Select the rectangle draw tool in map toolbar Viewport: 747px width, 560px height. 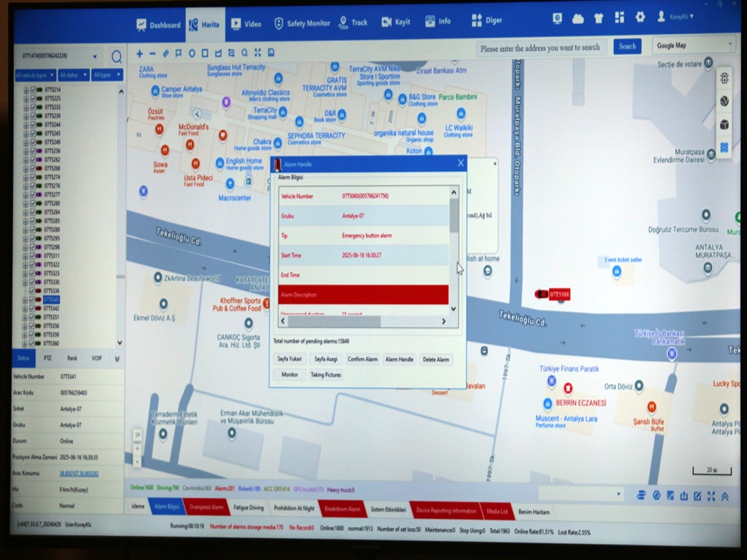pos(205,53)
